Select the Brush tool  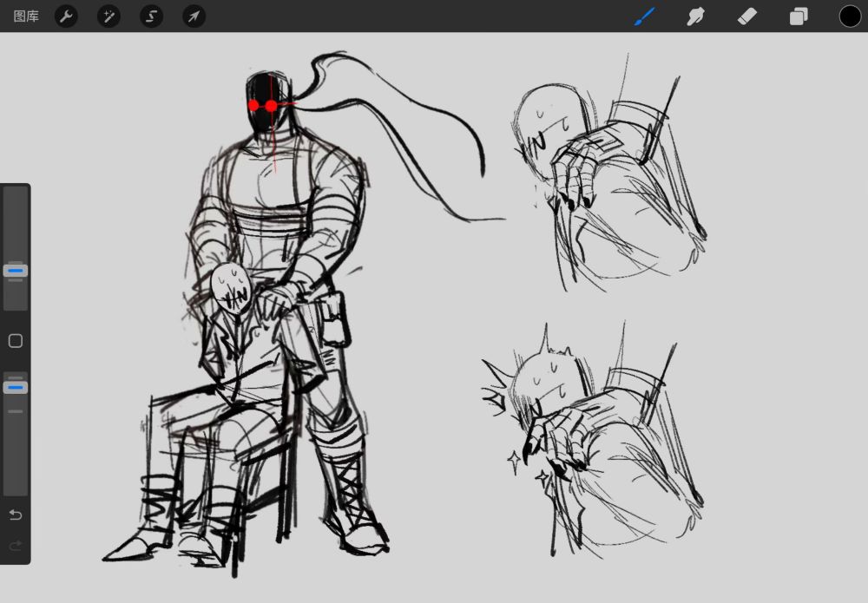(x=644, y=16)
